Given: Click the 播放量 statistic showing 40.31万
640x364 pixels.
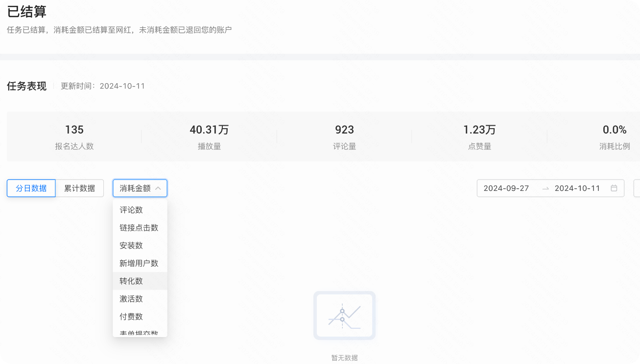Looking at the screenshot, I should click(209, 136).
